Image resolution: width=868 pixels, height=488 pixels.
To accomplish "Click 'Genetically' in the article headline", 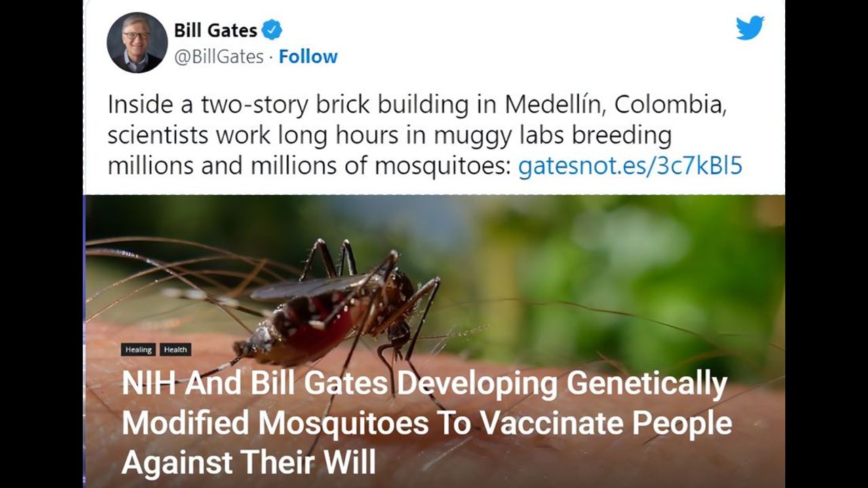I will point(646,384).
